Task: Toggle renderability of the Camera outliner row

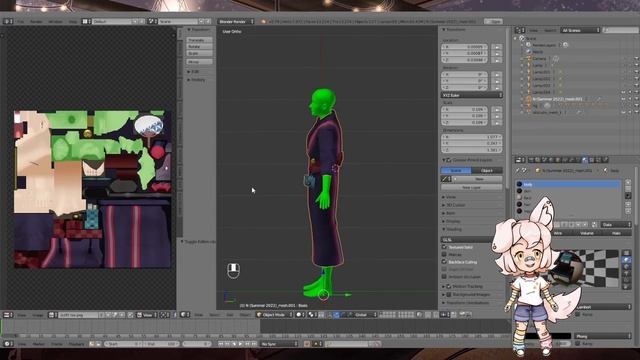Action: coord(636,58)
